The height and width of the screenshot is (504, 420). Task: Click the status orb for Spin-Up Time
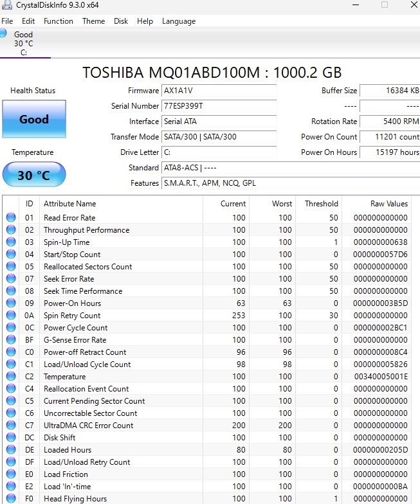pos(11,242)
